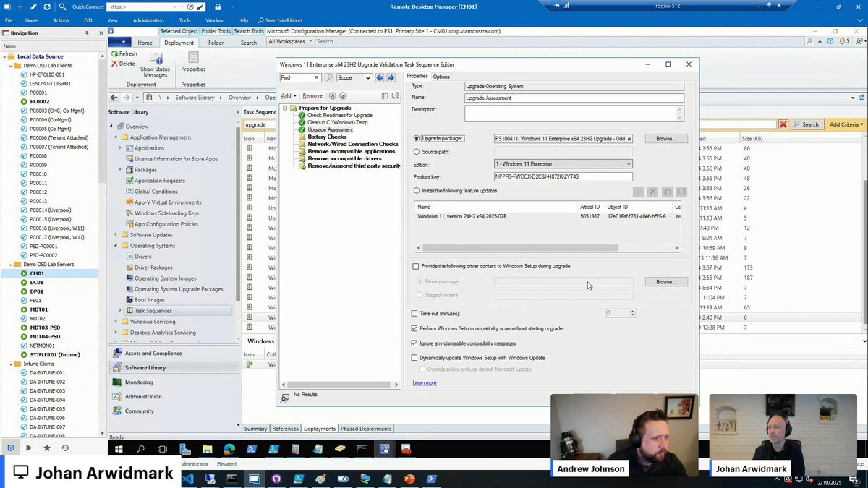Click the edit pencil icon in RDM toolbar

[x=33, y=7]
